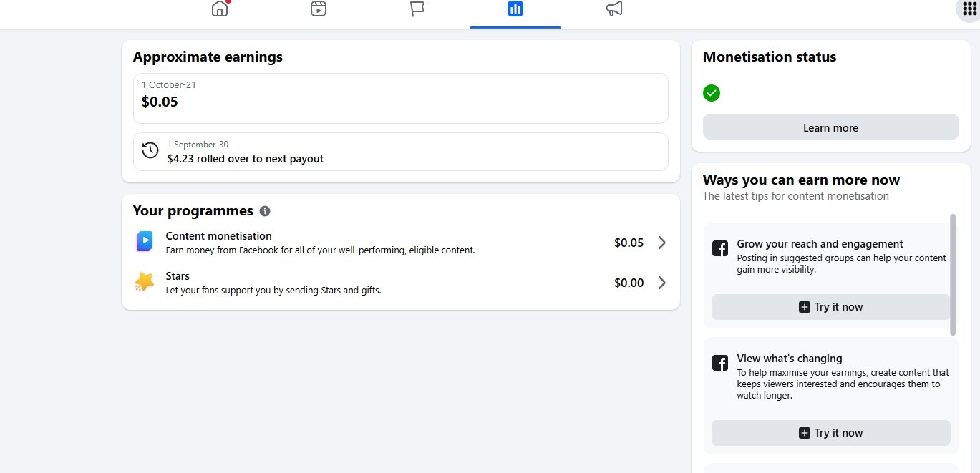Image resolution: width=980 pixels, height=473 pixels.
Task: Expand Stars programme with its chevron
Action: [661, 283]
